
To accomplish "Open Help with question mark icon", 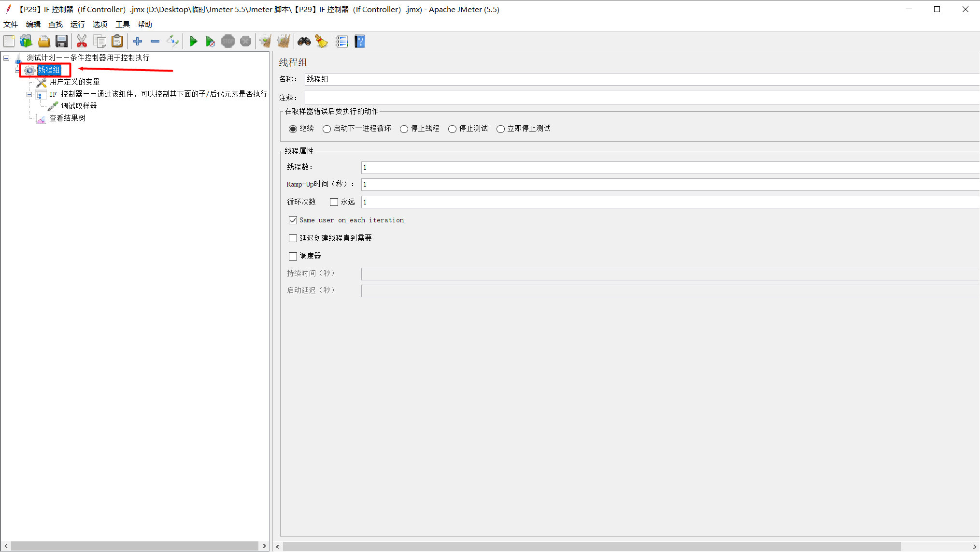I will coord(360,42).
